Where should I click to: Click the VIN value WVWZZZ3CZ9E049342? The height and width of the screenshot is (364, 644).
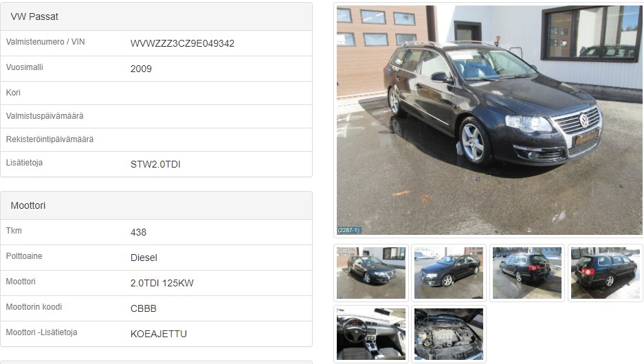pos(182,43)
